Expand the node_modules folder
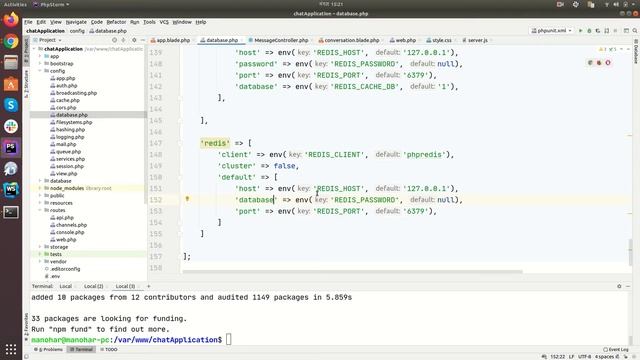The height and width of the screenshot is (360, 640). [x=40, y=188]
